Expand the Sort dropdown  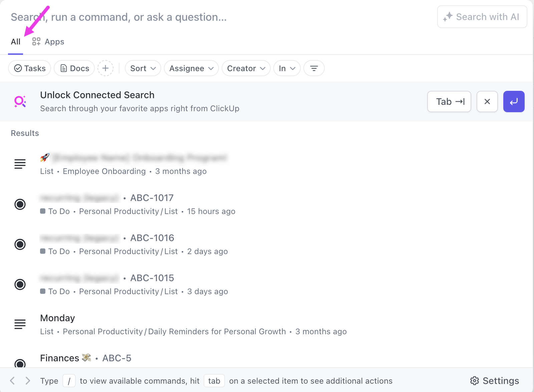click(143, 68)
